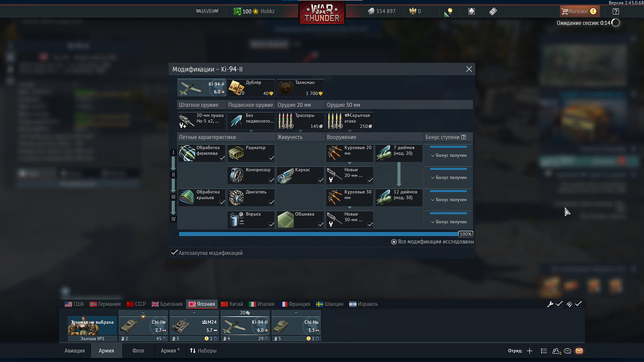
Task: Click tier I Бонус получен progress bar
Action: (448, 147)
